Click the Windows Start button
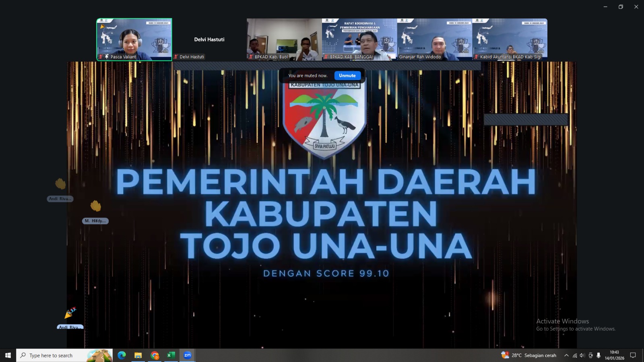 click(8, 355)
